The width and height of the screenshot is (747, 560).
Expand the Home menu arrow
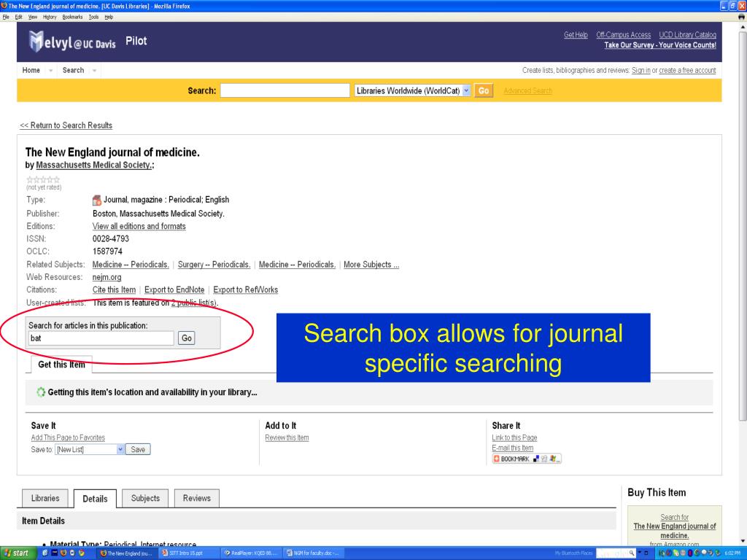(50, 71)
